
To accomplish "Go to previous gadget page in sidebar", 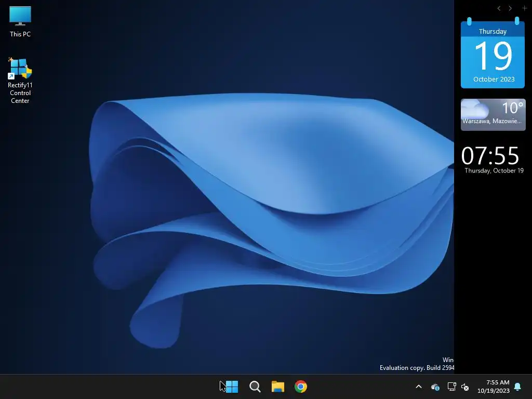I will 499,8.
